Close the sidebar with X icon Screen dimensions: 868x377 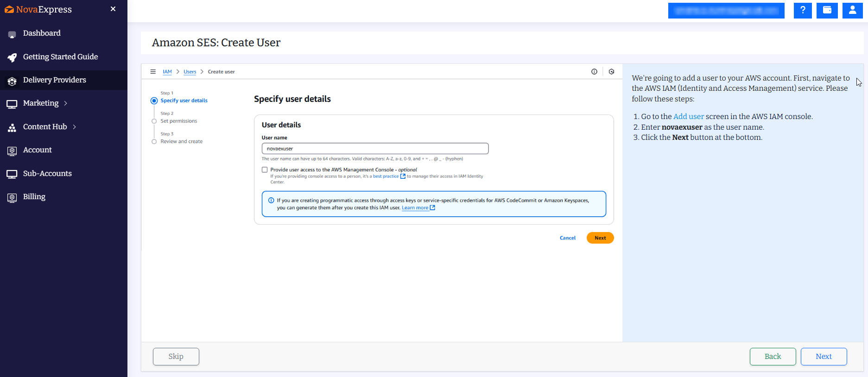click(x=113, y=9)
